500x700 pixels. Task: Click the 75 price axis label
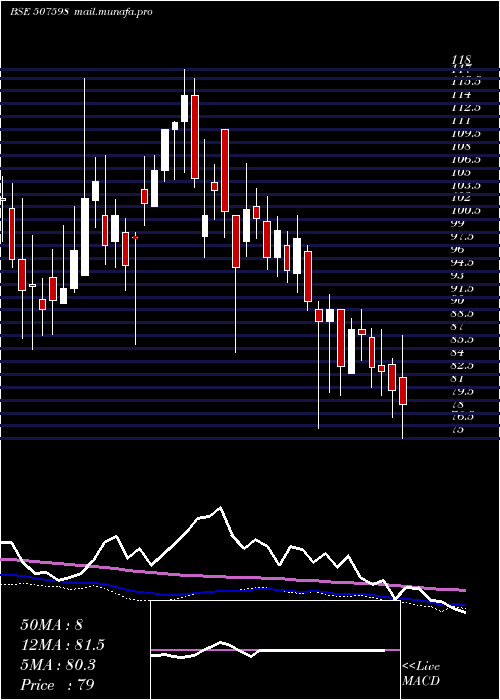458,430
